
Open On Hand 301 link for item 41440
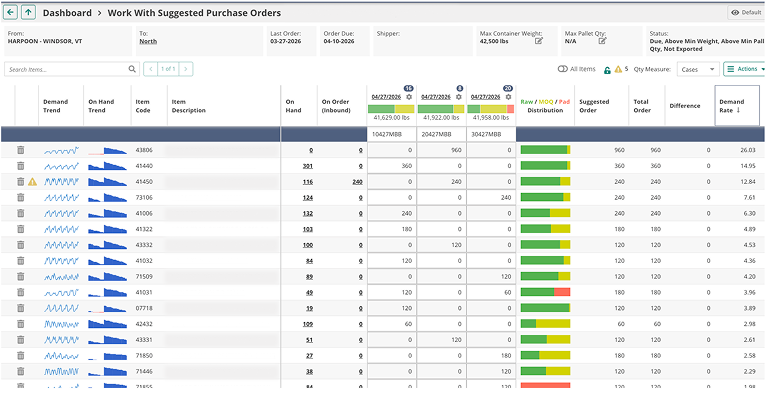[307, 166]
